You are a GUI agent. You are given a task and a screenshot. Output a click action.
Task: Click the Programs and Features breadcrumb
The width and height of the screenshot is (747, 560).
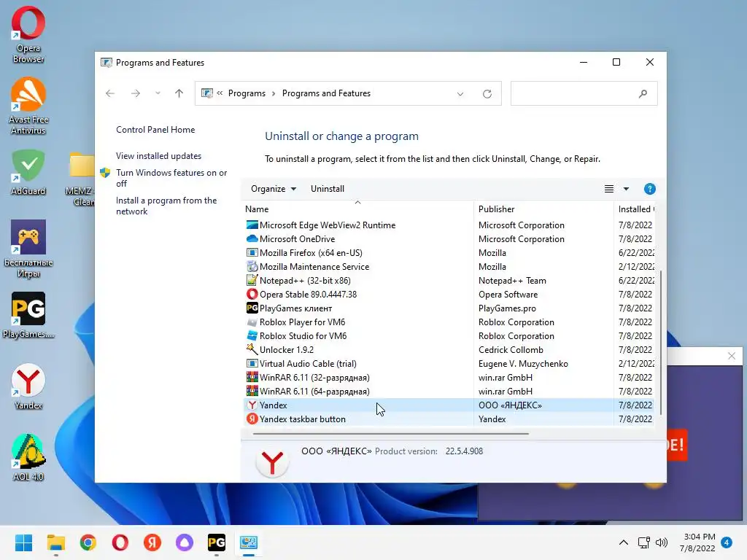click(x=326, y=93)
